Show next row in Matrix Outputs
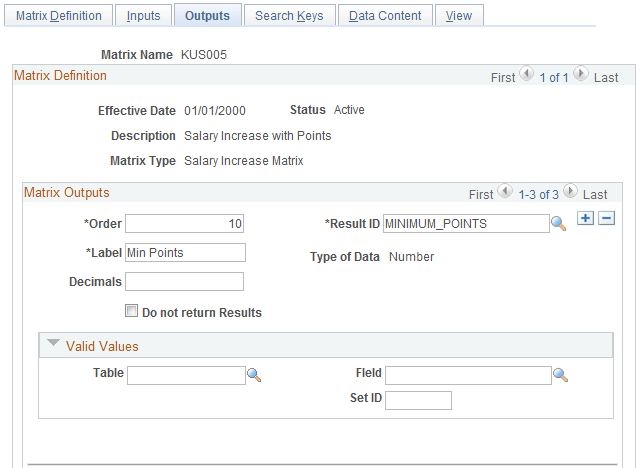 570,191
